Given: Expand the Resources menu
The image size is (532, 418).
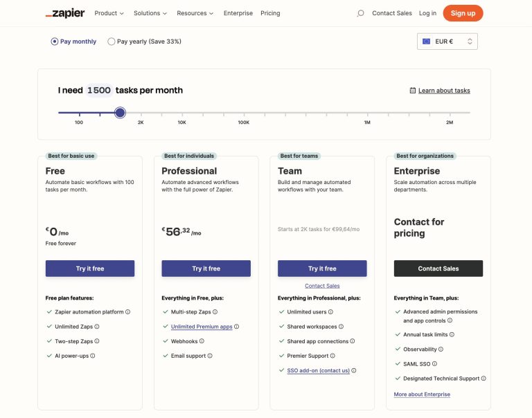Looking at the screenshot, I should tap(195, 13).
